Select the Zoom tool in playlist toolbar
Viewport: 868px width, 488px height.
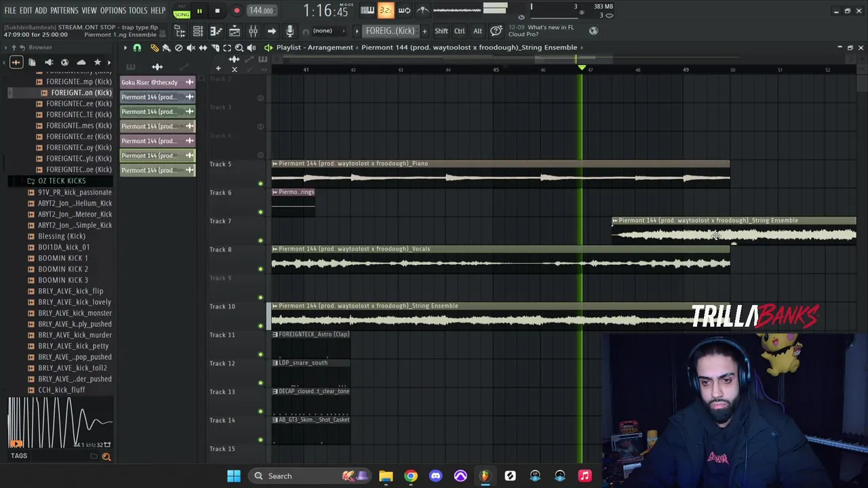point(239,47)
